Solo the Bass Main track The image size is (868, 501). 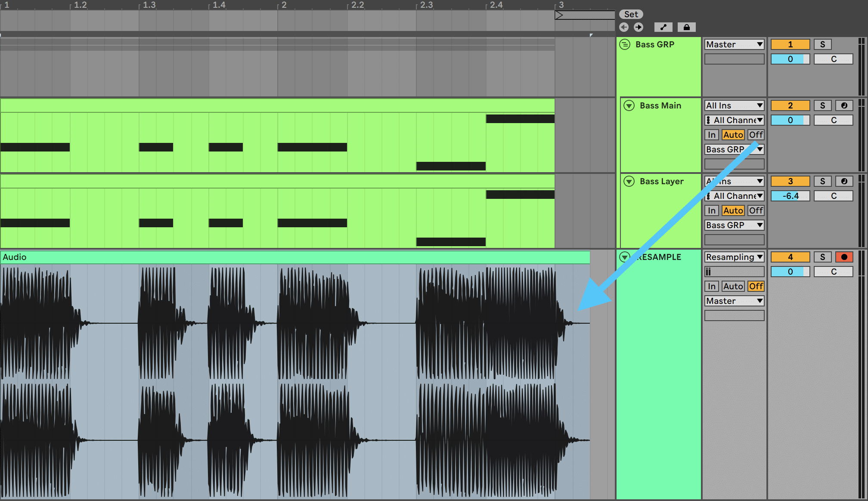pyautogui.click(x=822, y=105)
